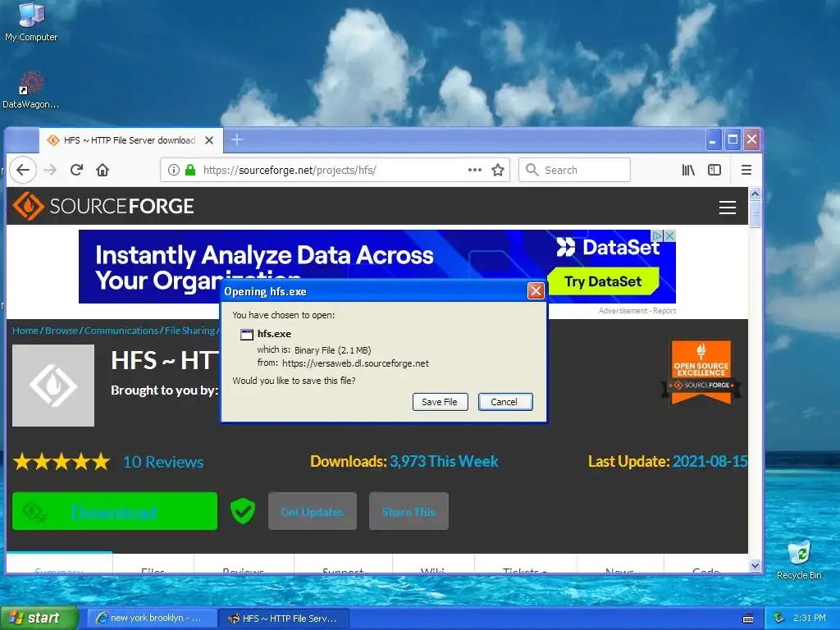This screenshot has height=630, width=840.
Task: Open the SourceForge site hamburger menu
Action: (727, 208)
